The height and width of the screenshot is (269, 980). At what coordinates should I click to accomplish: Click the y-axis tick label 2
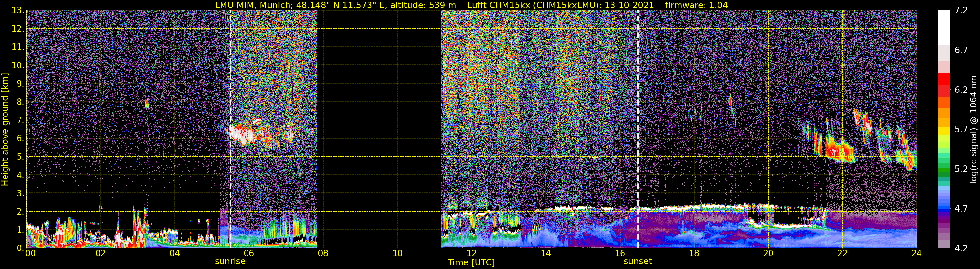click(20, 211)
